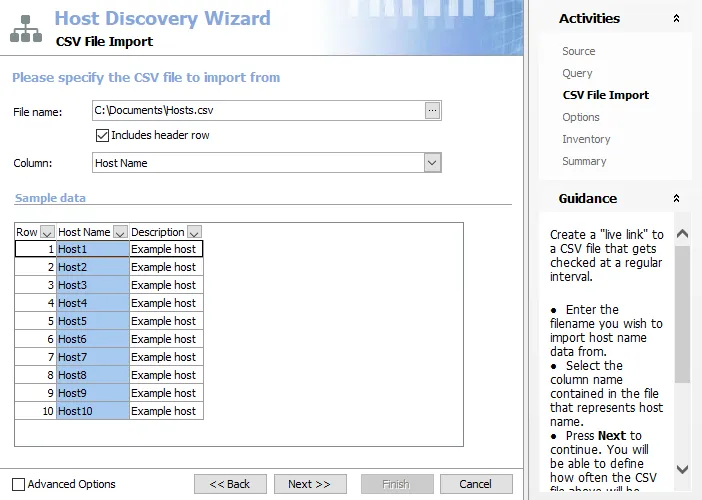Toggle the Includes header row checkbox
Image resolution: width=702 pixels, height=500 pixels.
(x=102, y=135)
